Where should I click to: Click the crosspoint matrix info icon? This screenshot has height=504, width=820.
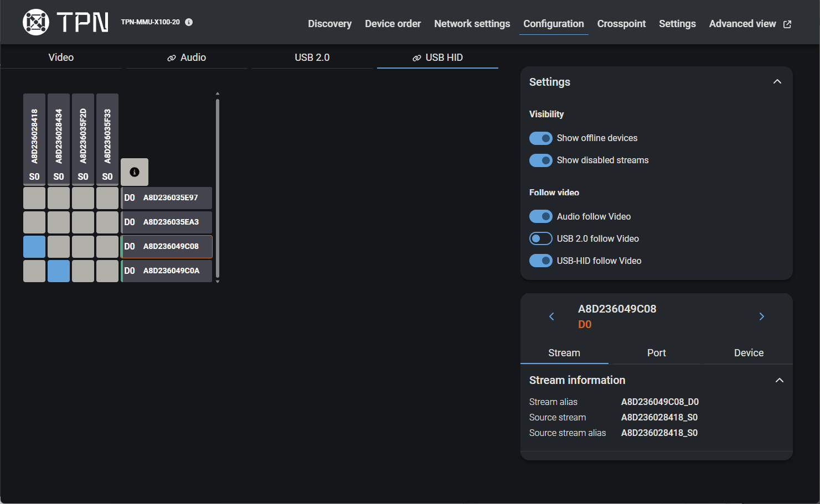click(135, 172)
